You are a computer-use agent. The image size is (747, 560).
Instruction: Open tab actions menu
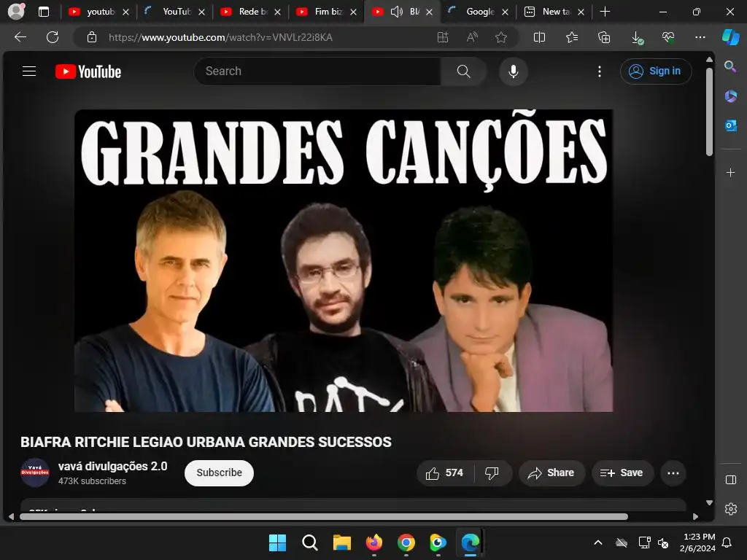(44, 12)
